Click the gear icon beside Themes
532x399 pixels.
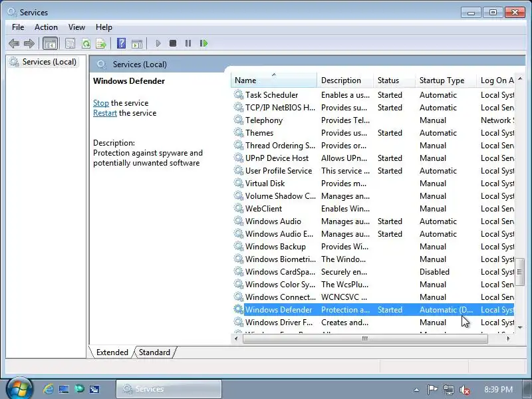239,132
